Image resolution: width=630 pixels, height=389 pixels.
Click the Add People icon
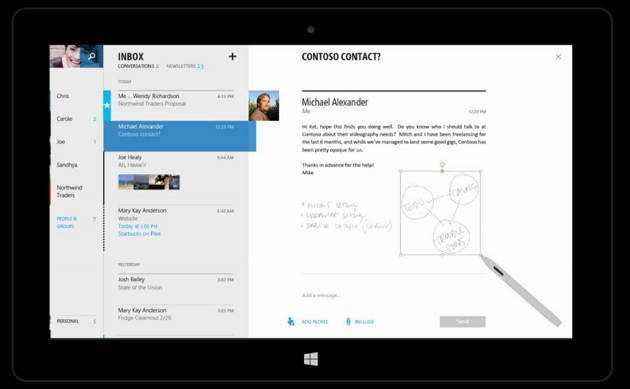pos(291,321)
